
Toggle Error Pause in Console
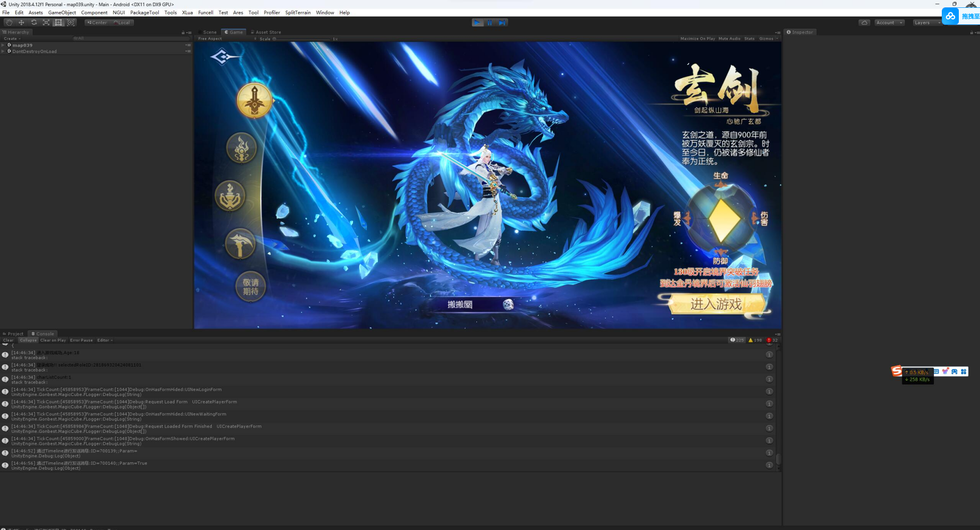[x=81, y=340]
